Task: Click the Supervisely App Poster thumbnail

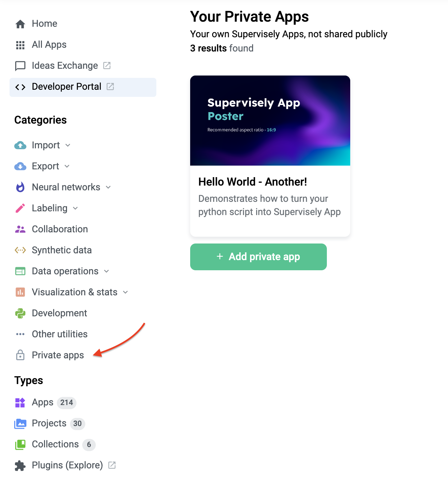Action: 270,121
